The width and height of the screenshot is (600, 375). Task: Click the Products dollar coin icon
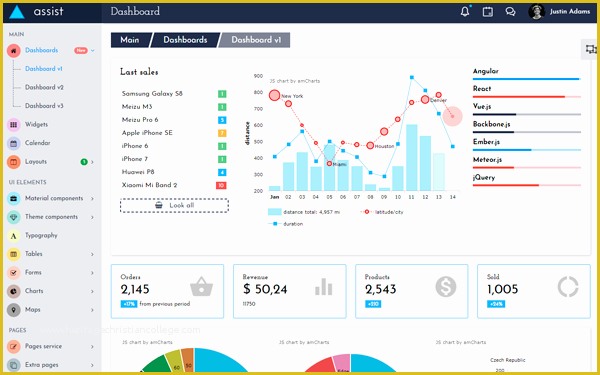pyautogui.click(x=446, y=287)
